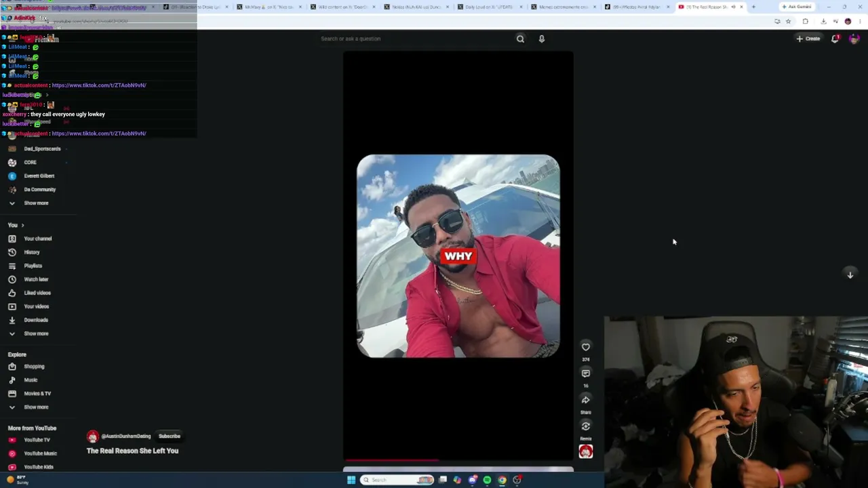Open Discord from the taskbar
The height and width of the screenshot is (488, 868).
[x=473, y=480]
